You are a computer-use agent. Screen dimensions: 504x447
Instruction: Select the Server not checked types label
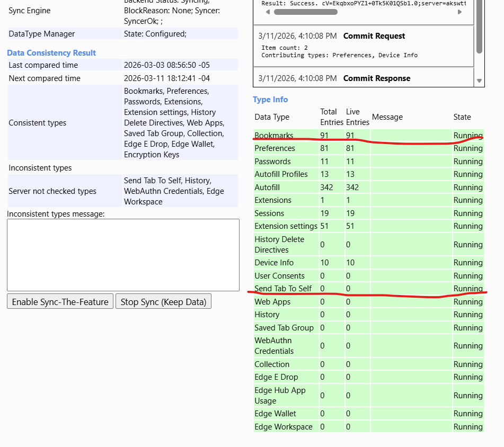(x=52, y=191)
